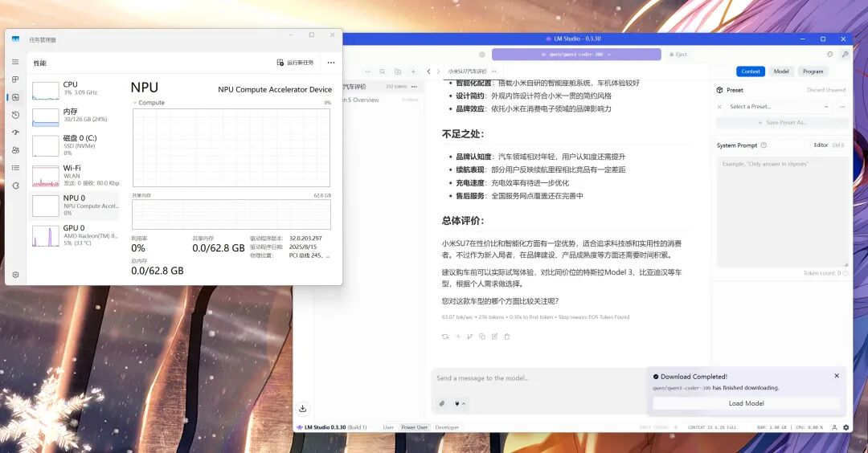Open preset ellipsis menu
868x453 pixels.
click(x=842, y=107)
